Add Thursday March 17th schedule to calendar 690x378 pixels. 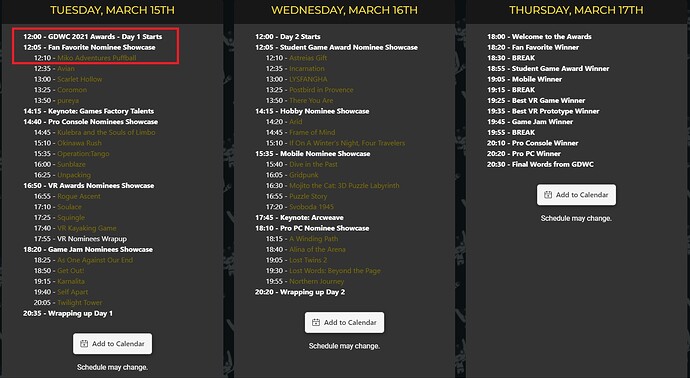pos(576,195)
